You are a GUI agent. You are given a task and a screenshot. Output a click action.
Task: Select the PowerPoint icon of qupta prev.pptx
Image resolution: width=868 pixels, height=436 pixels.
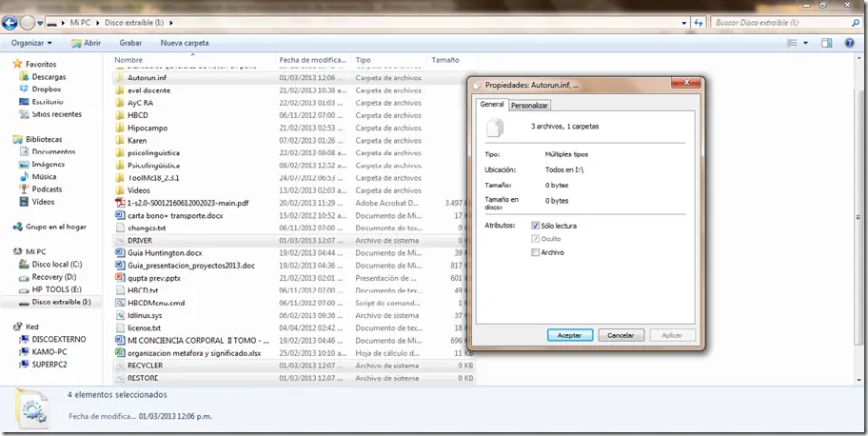point(120,278)
